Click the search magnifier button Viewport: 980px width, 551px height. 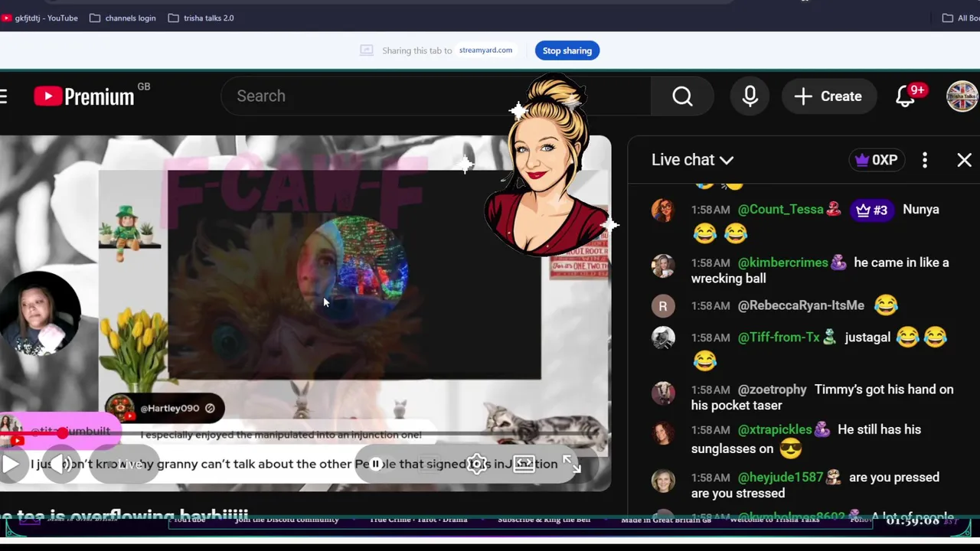pyautogui.click(x=682, y=96)
